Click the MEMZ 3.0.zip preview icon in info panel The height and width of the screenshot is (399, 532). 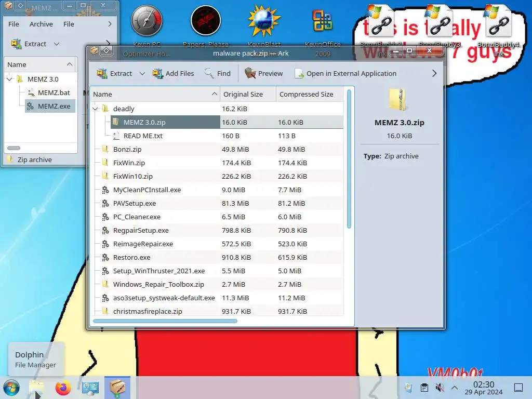coord(399,100)
